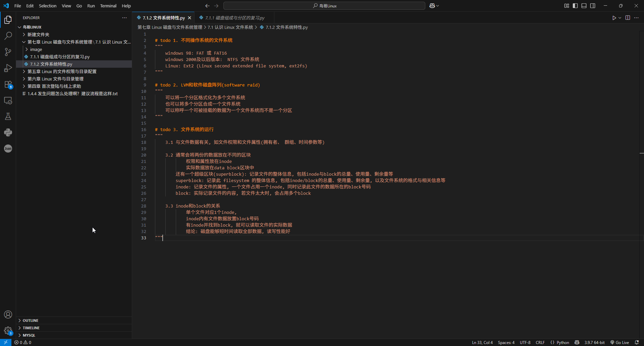644x346 pixels.
Task: Expand the MYSQL section
Action: 74,335
